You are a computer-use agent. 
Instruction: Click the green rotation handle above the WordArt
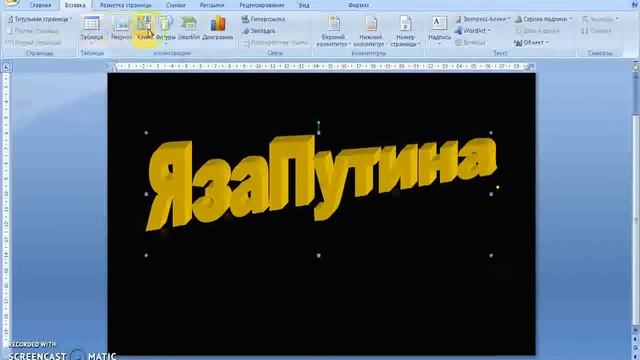tap(319, 122)
